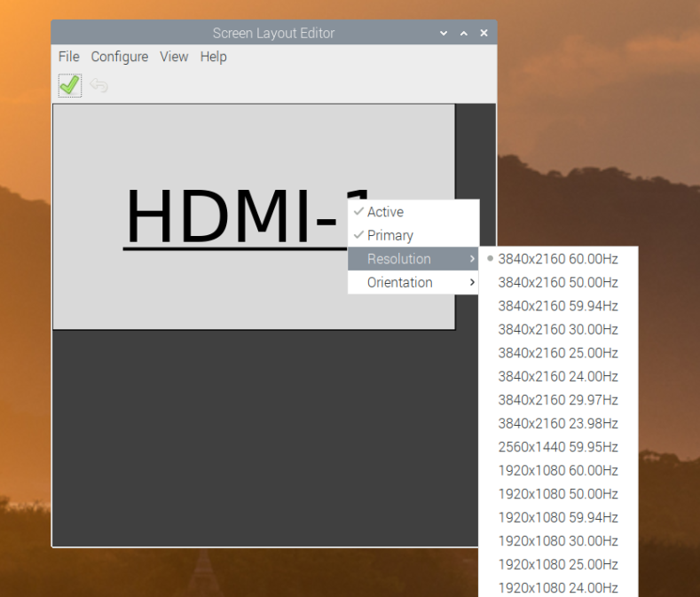Maximize the Screen Layout Editor window
Viewport: 700px width, 597px height.
click(x=464, y=33)
